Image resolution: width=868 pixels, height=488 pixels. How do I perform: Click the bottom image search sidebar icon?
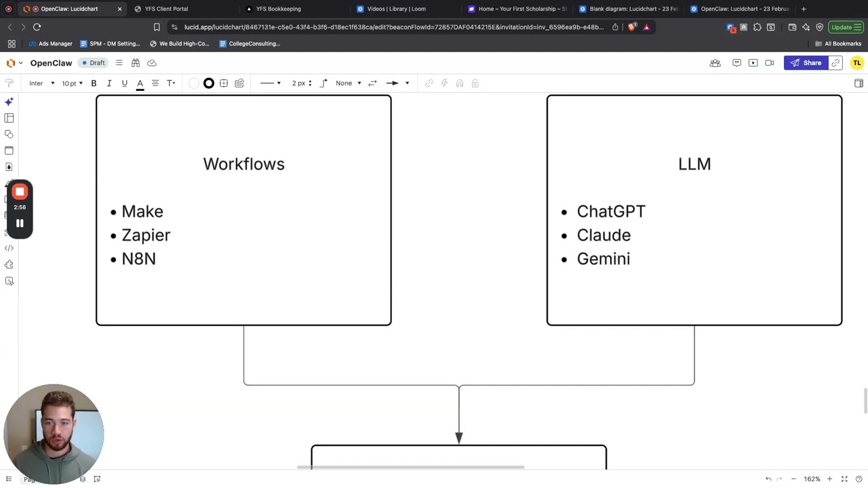point(9,281)
